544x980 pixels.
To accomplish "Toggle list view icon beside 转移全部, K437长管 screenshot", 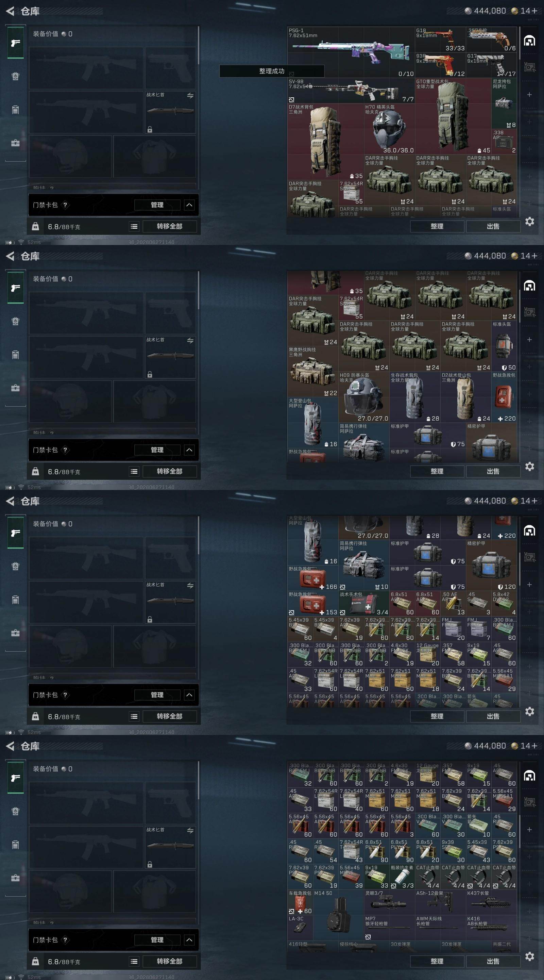I will [134, 961].
